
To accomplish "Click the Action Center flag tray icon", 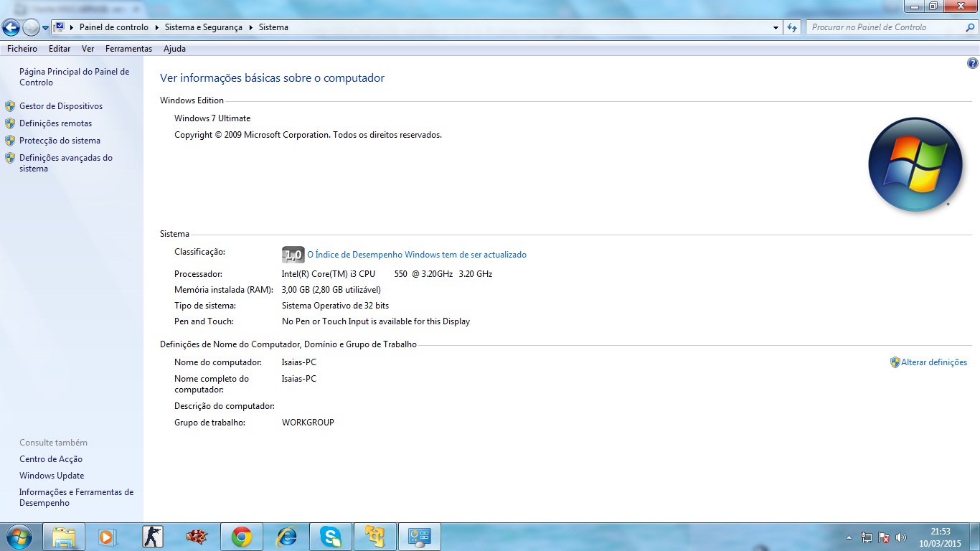I will 884,537.
